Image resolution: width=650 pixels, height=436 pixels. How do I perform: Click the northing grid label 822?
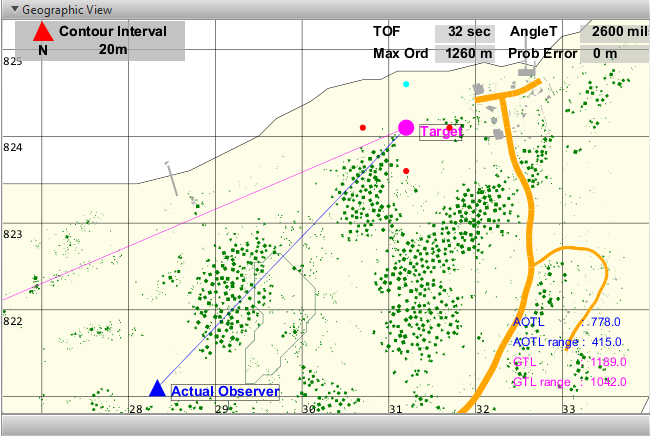tap(12, 321)
